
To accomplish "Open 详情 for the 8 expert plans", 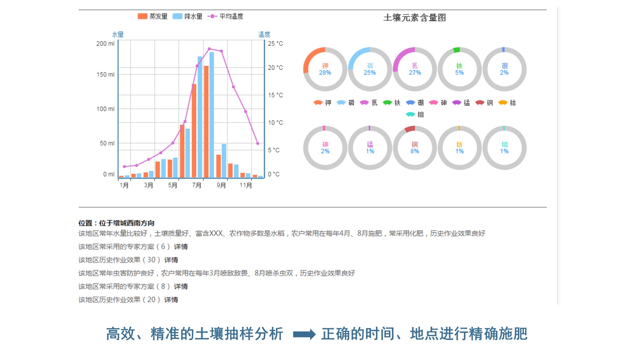I will 181,286.
